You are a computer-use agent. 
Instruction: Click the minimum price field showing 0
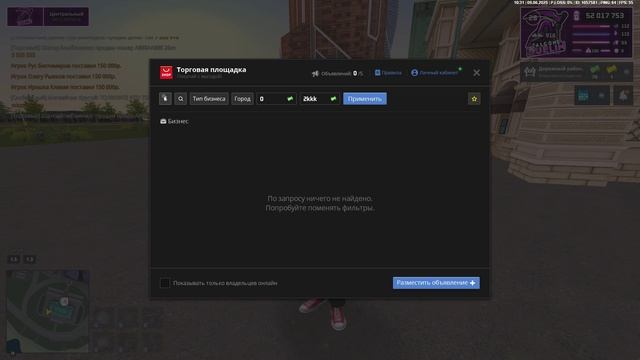[x=276, y=99]
